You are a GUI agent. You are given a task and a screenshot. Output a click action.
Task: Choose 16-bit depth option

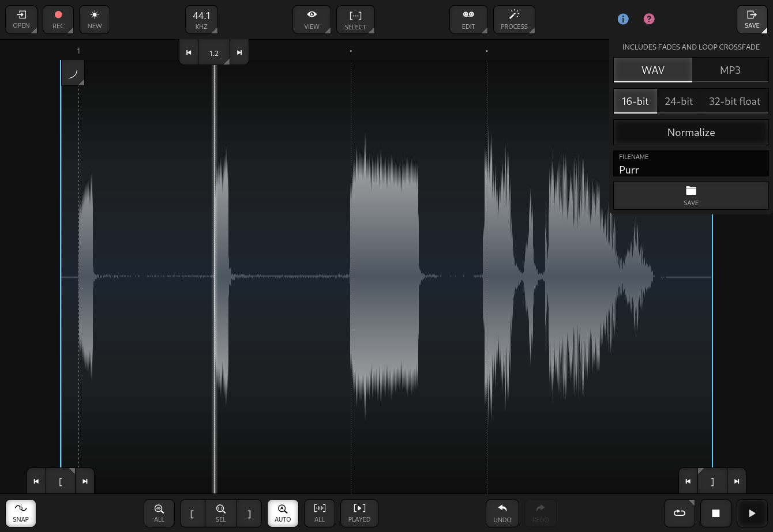pyautogui.click(x=635, y=101)
